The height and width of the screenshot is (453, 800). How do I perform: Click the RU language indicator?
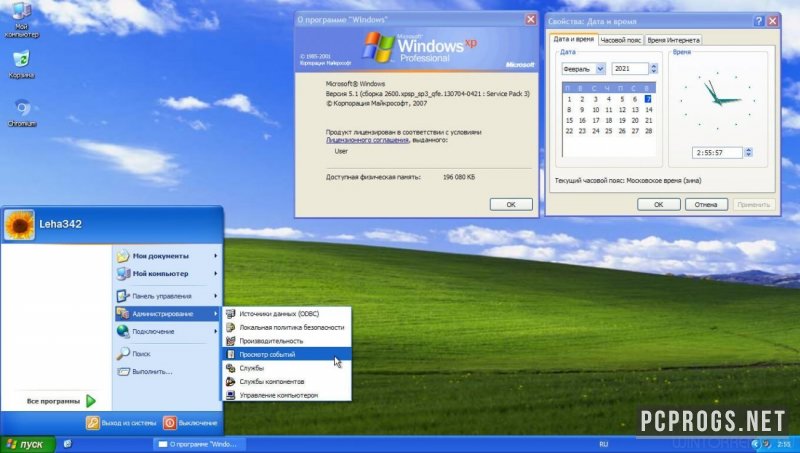[604, 444]
